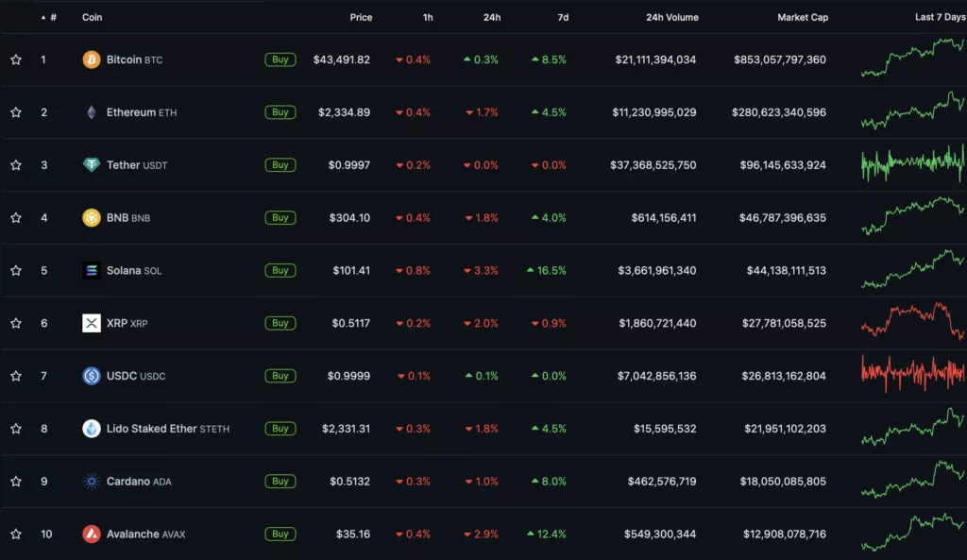The width and height of the screenshot is (967, 560).
Task: Sort by Market Cap column header
Action: (x=803, y=17)
